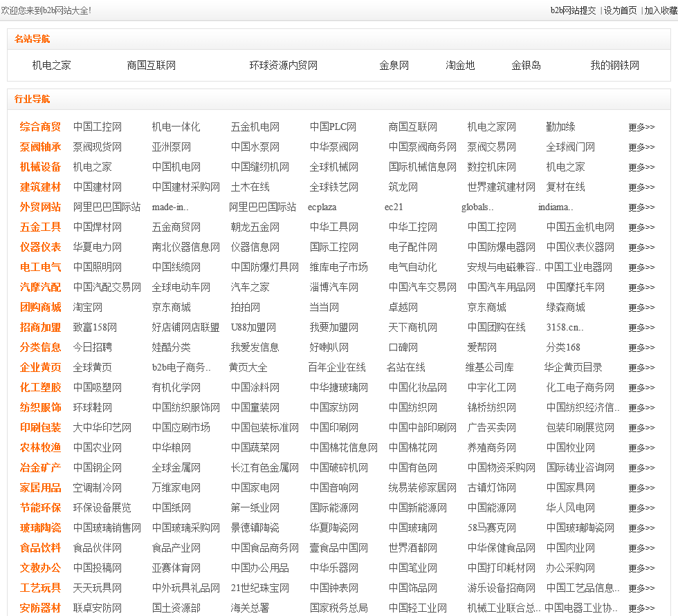Image resolution: width=678 pixels, height=616 pixels.
Task: Open 锦桥纺织网 link
Action: pos(492,407)
